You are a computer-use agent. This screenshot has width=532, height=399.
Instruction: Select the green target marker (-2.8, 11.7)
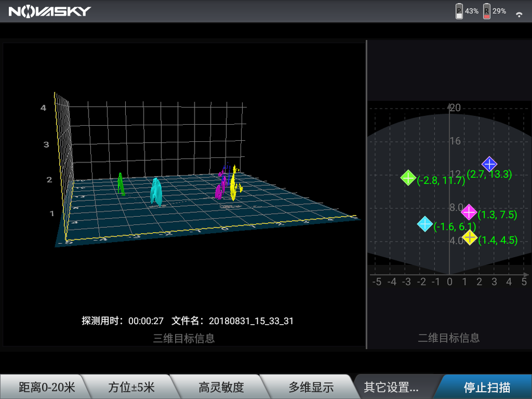tap(408, 177)
